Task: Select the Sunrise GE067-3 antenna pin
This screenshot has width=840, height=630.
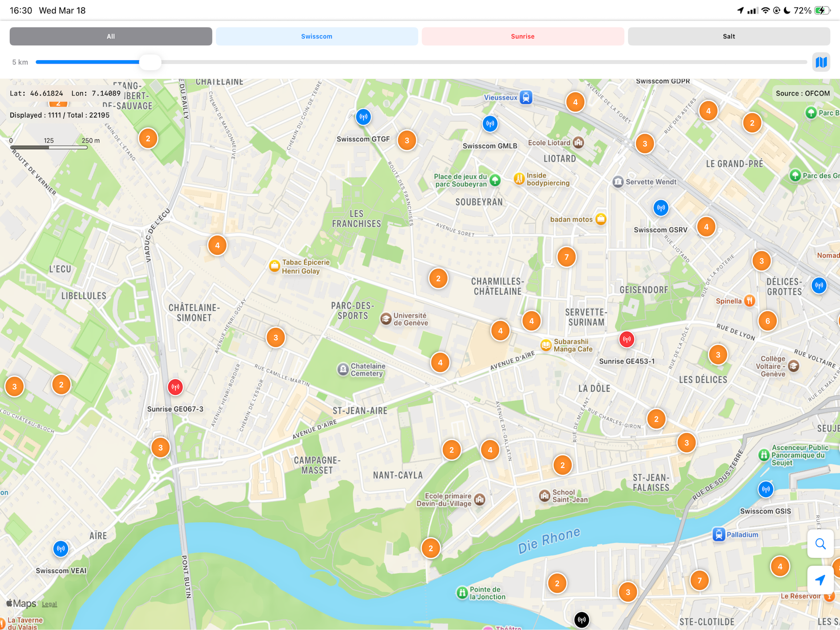Action: pyautogui.click(x=175, y=387)
